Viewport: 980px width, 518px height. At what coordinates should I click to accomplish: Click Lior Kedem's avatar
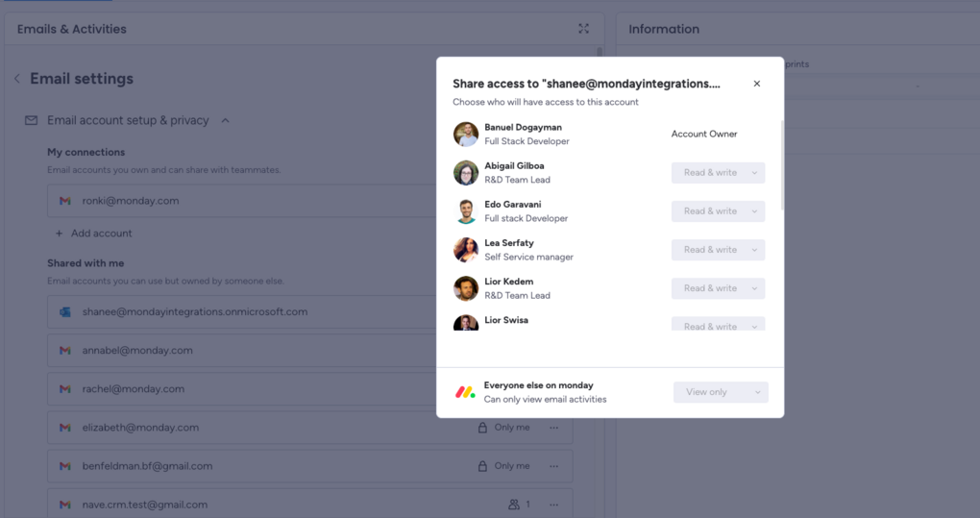tap(466, 288)
